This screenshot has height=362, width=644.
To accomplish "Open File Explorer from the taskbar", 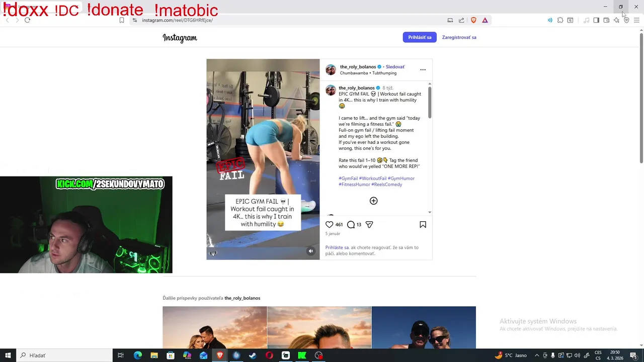I will [154, 355].
